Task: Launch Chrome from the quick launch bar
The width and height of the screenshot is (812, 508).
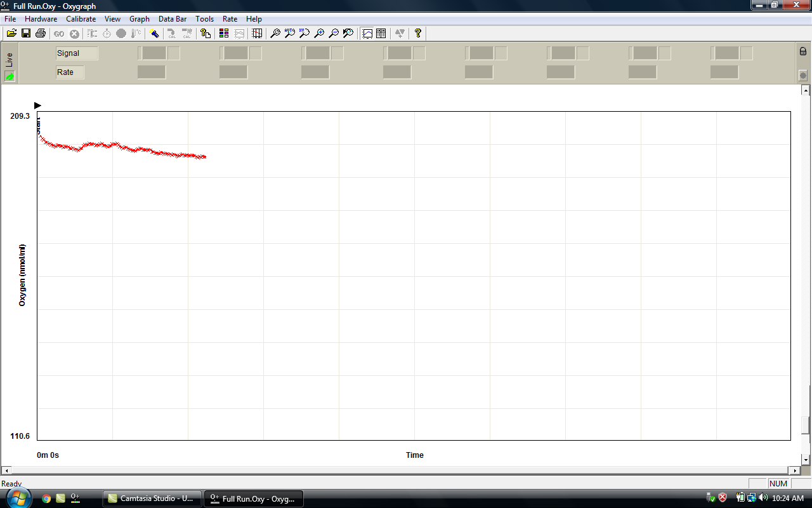Action: click(46, 498)
